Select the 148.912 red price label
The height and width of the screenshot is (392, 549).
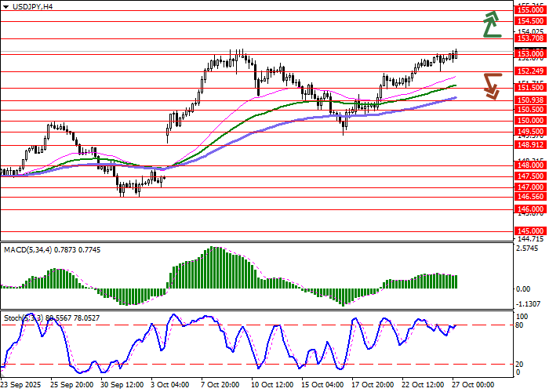click(x=531, y=145)
